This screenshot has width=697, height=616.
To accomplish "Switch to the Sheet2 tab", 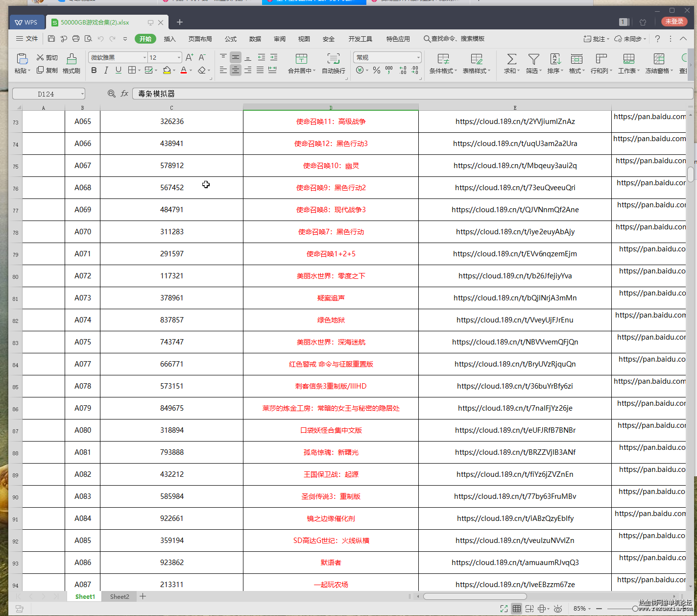I will (x=120, y=596).
